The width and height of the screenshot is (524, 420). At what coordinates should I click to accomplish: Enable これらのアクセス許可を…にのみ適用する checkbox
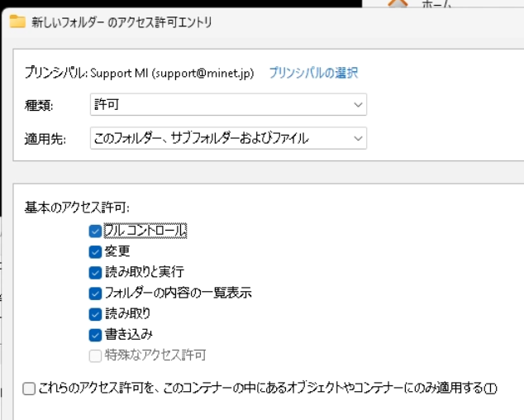coord(29,389)
